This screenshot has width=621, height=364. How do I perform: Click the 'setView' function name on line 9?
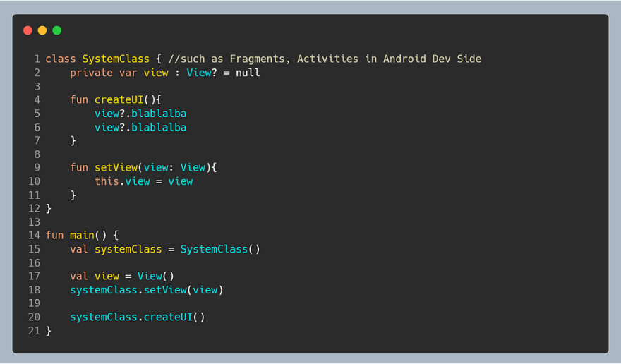coord(116,168)
